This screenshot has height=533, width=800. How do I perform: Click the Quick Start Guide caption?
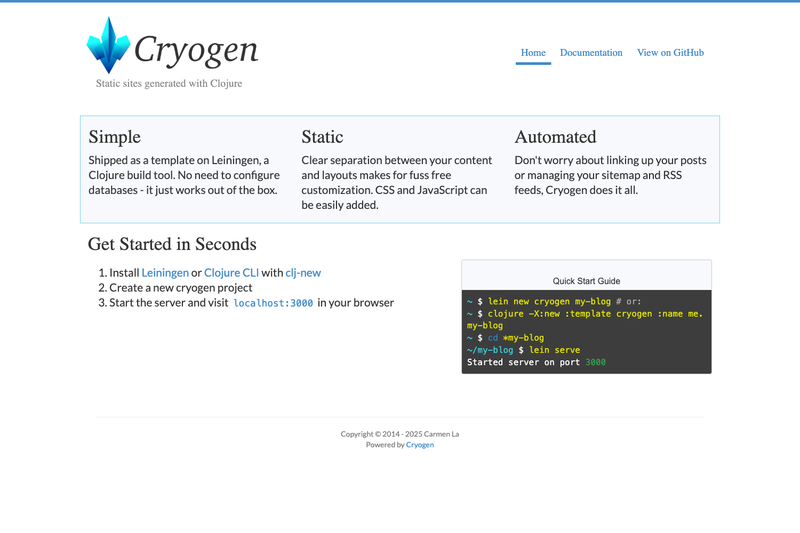point(586,281)
